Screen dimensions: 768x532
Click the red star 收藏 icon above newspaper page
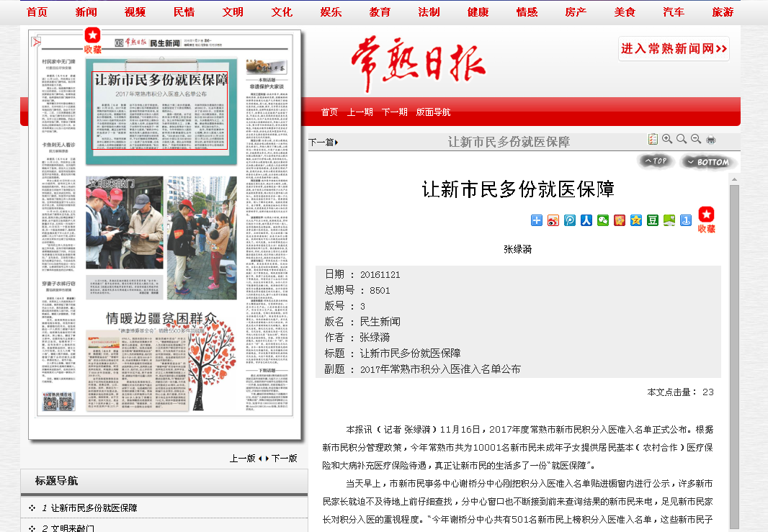click(92, 40)
